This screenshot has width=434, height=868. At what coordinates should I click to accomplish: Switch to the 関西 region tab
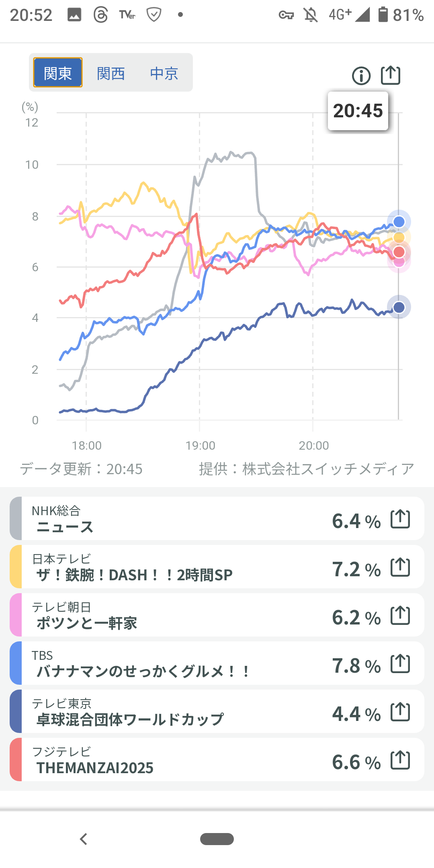(x=111, y=74)
